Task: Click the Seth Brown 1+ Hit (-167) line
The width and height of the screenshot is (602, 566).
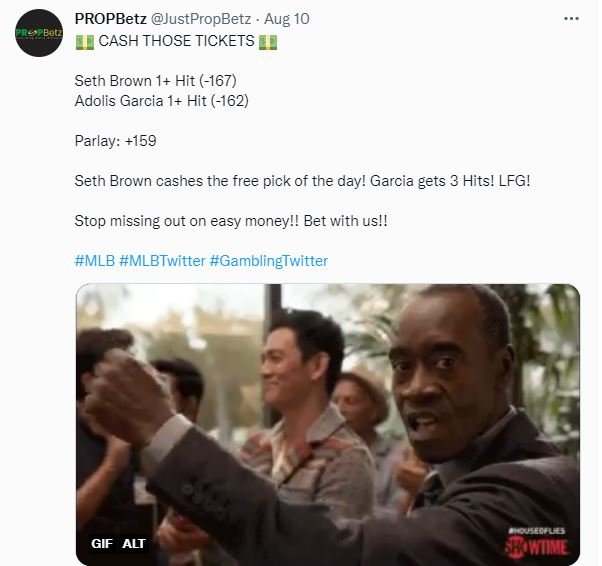Action: pos(155,81)
